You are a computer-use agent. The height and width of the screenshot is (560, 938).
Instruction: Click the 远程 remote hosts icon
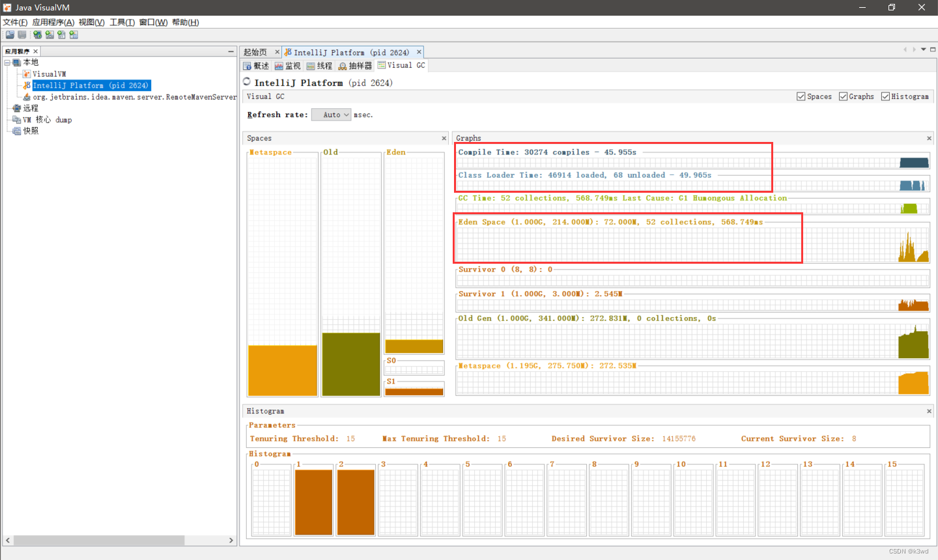coord(17,108)
